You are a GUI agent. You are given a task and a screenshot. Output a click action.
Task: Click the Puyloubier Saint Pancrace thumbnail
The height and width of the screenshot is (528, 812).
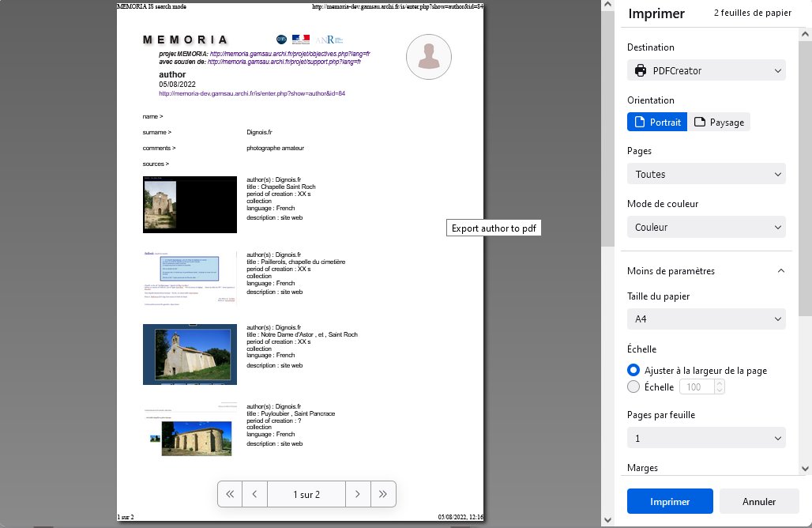click(x=190, y=431)
